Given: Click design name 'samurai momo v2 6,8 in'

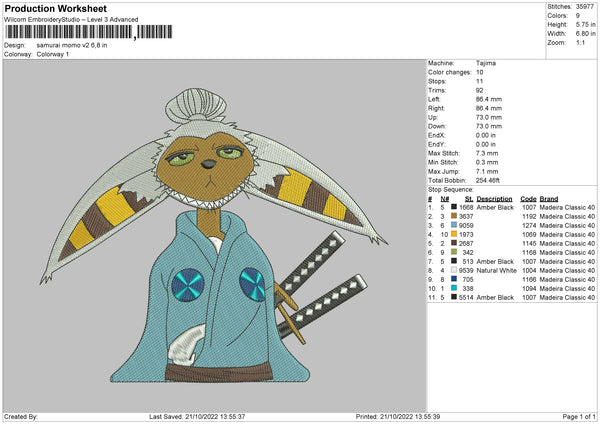Looking at the screenshot, I should [x=72, y=45].
